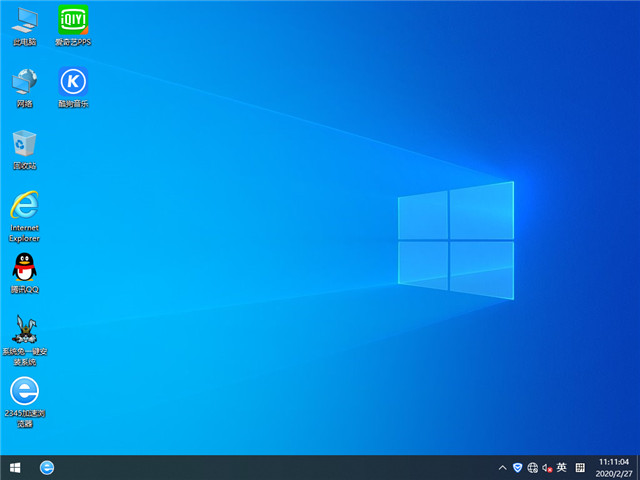Viewport: 640px width, 480px height.
Task: Click the muted speaker volume icon
Action: [x=547, y=467]
